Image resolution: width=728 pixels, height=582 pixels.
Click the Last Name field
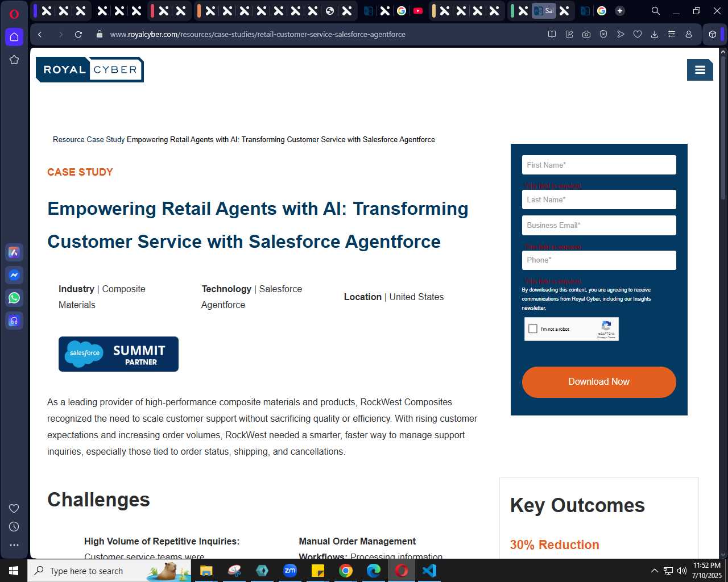599,199
